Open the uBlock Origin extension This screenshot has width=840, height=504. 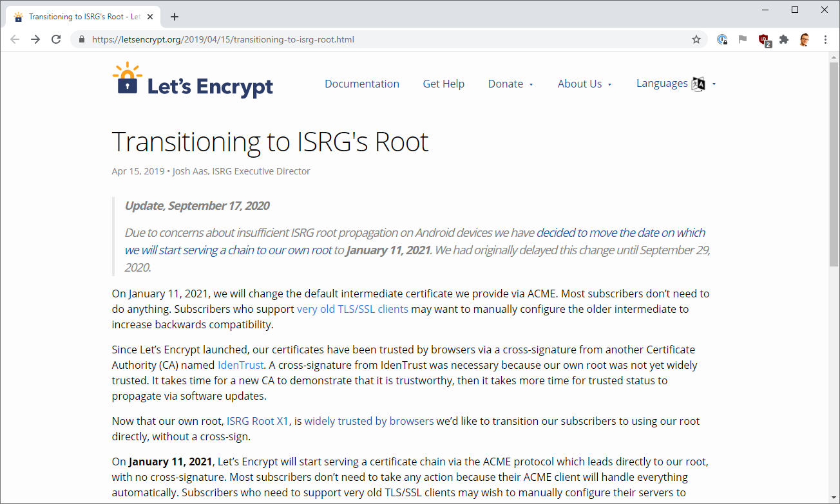point(764,39)
